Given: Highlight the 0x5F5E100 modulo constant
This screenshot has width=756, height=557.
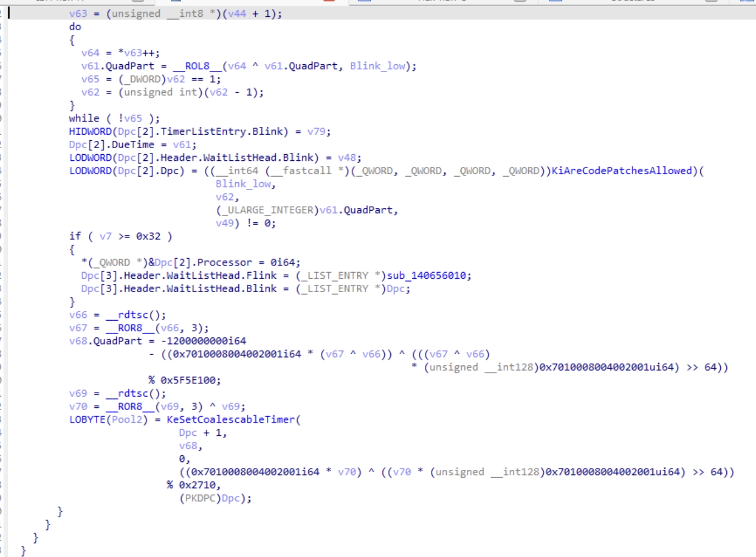Looking at the screenshot, I should [190, 380].
